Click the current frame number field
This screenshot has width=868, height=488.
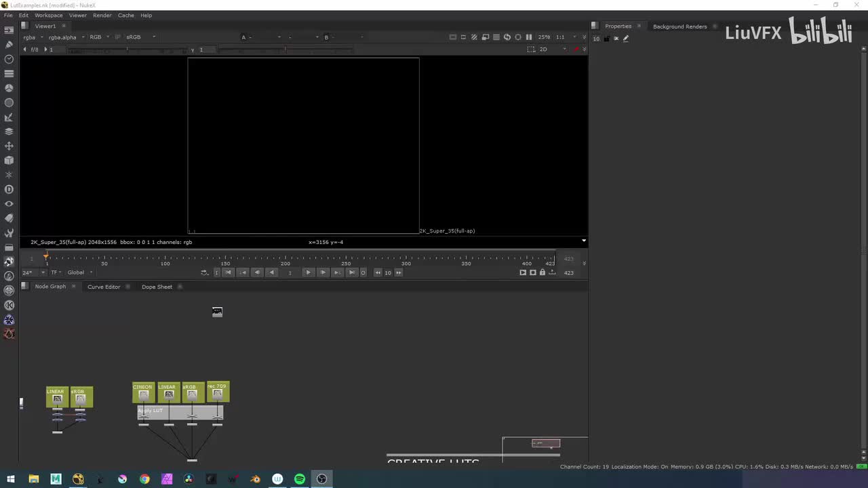click(290, 272)
